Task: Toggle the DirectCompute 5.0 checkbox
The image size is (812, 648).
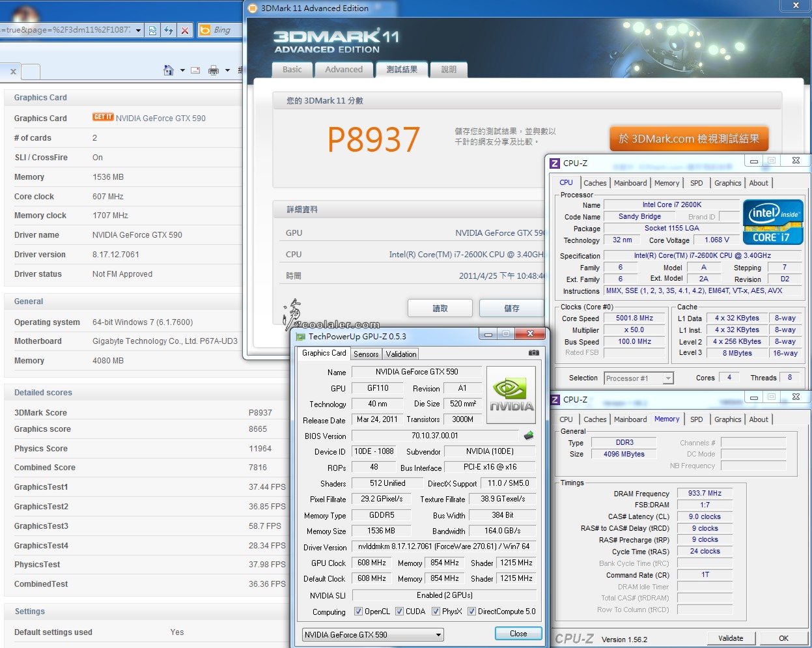Action: 471,612
